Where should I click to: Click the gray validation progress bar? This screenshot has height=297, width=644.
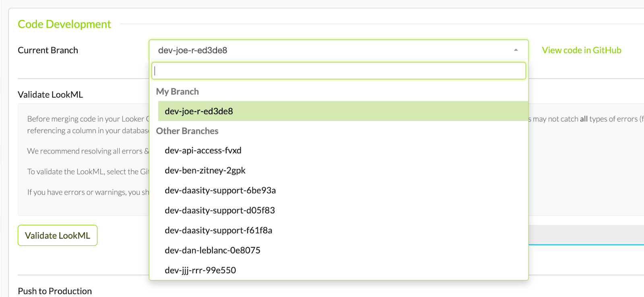586,234
